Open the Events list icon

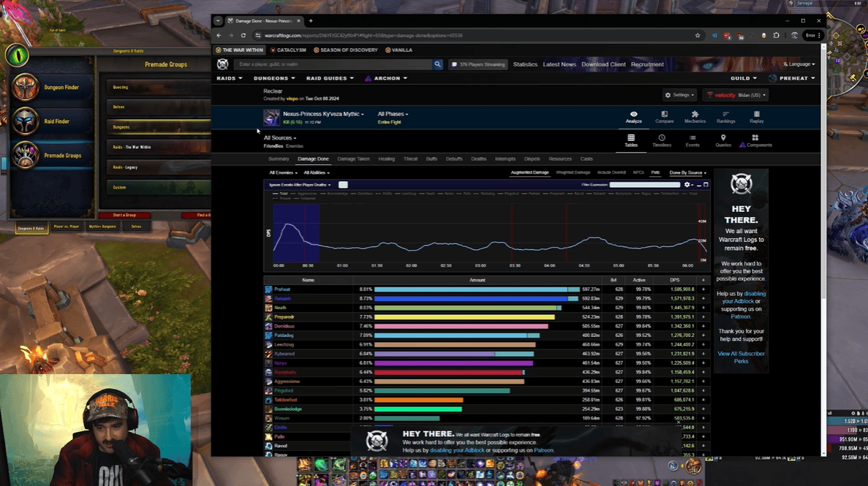click(692, 138)
